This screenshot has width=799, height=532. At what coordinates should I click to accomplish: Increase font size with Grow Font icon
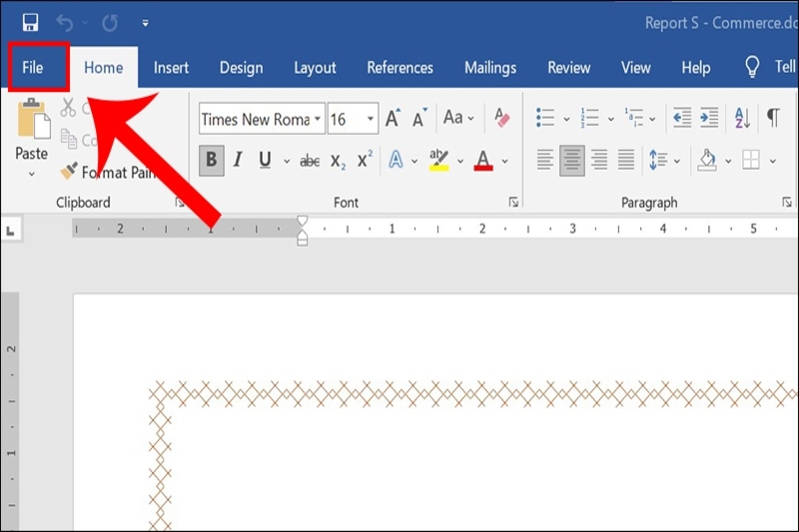(x=393, y=119)
